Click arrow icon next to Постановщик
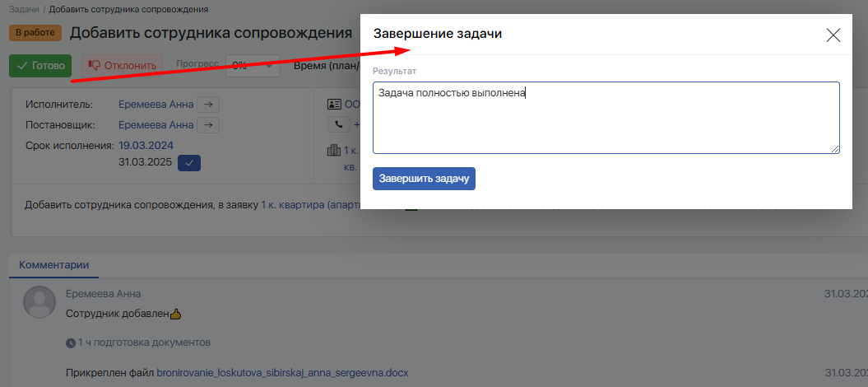 click(x=210, y=125)
